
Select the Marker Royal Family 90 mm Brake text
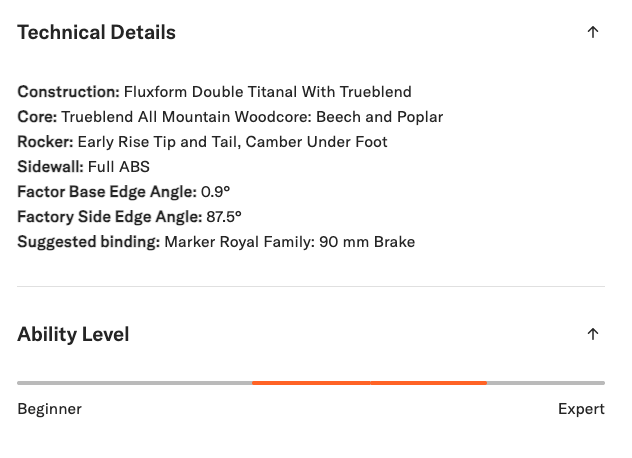(289, 241)
